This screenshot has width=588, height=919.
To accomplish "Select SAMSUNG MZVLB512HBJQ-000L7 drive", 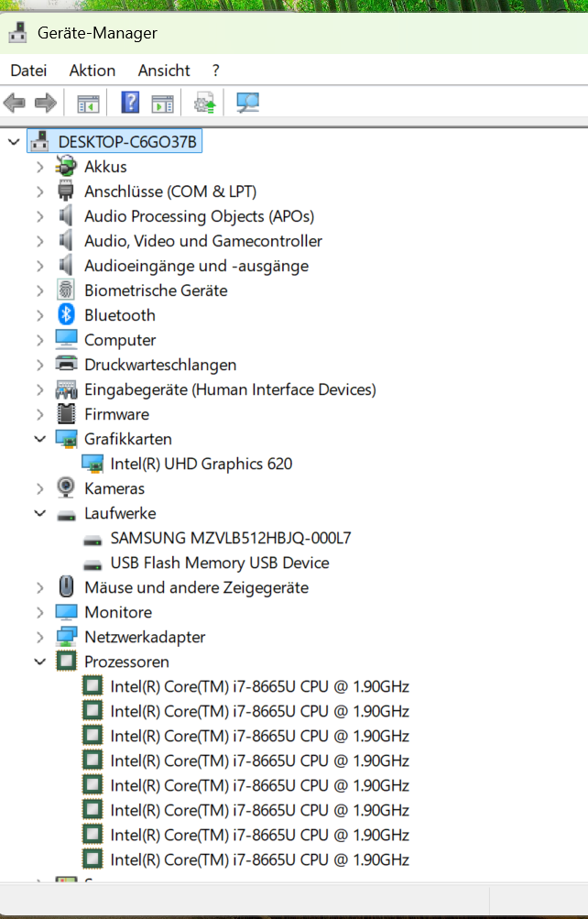I will [231, 538].
